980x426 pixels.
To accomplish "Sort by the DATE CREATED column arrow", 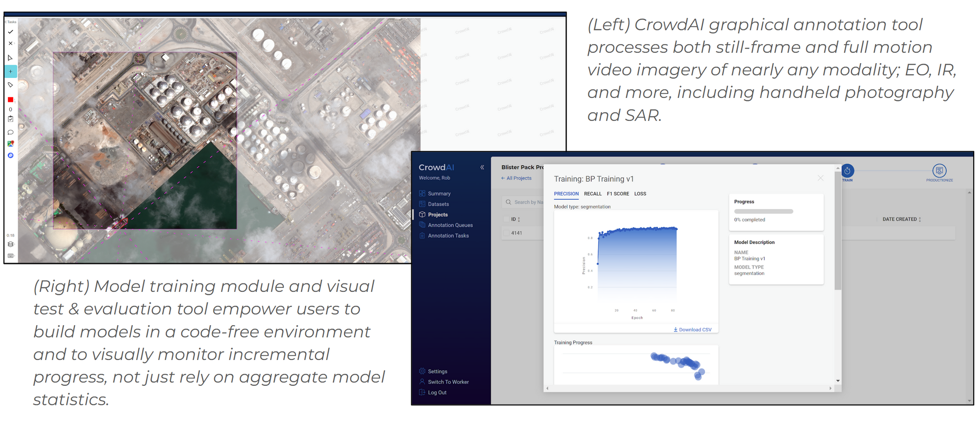I will point(920,219).
